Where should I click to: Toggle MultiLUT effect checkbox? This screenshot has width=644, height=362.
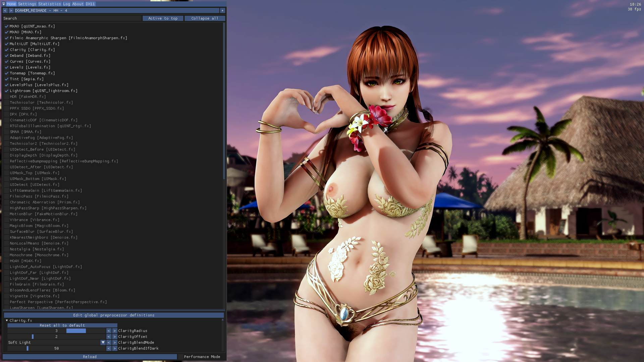[6, 44]
